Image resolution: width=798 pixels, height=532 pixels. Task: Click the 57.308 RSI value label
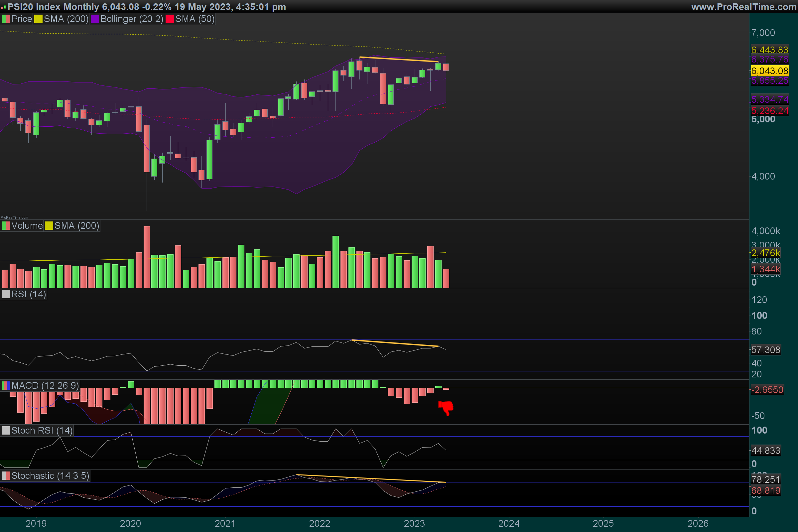pos(765,350)
